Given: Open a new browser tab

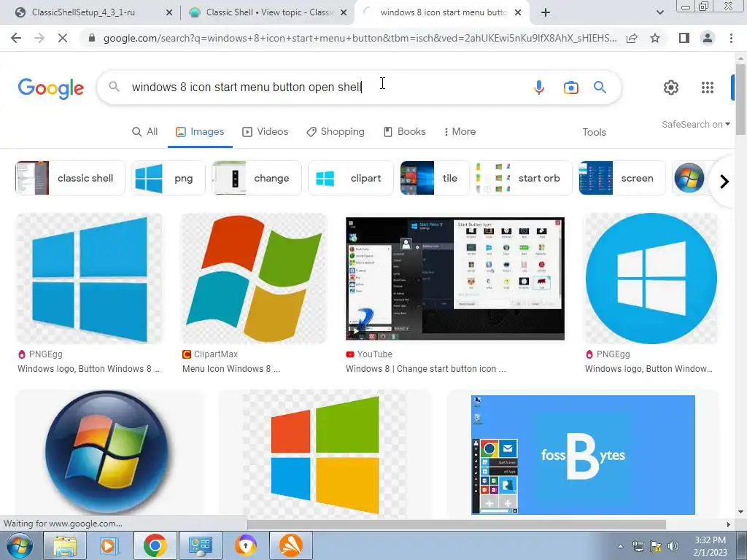Looking at the screenshot, I should click(x=546, y=12).
